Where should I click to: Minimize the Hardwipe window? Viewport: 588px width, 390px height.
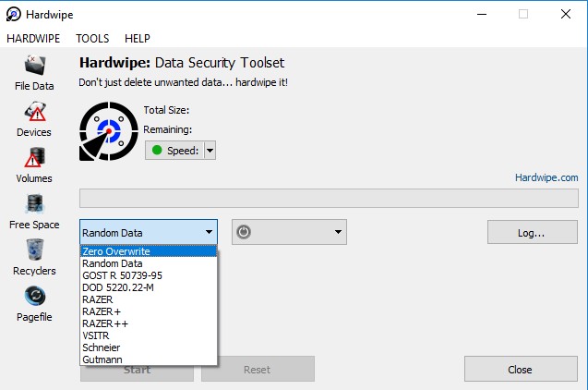pyautogui.click(x=482, y=14)
